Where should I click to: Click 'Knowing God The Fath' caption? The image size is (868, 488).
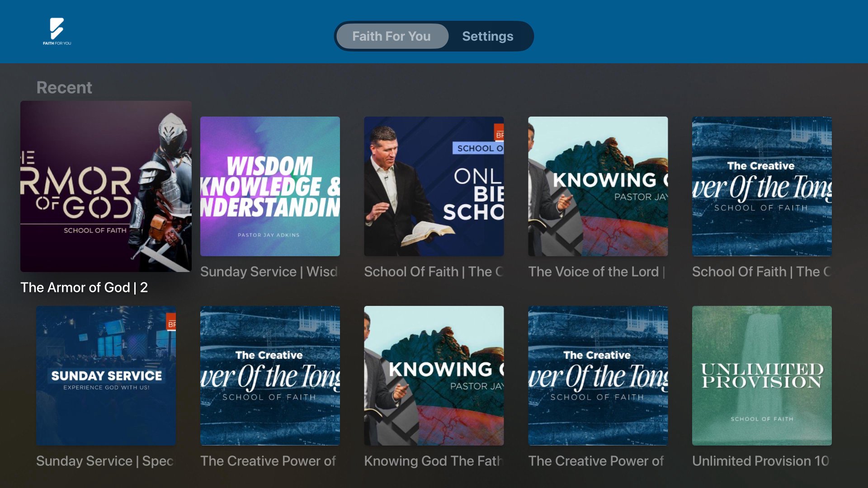[x=434, y=461]
